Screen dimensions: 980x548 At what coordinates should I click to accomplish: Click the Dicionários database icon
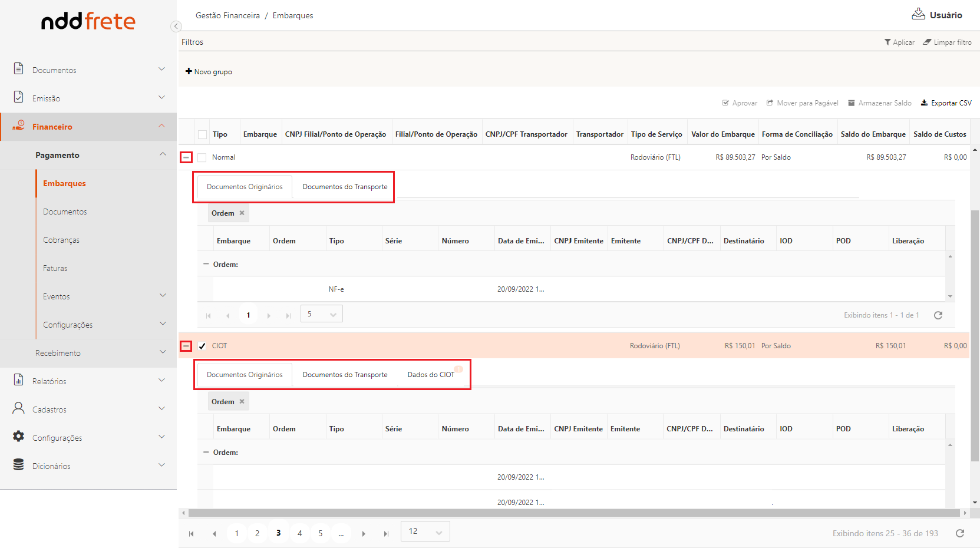click(19, 465)
